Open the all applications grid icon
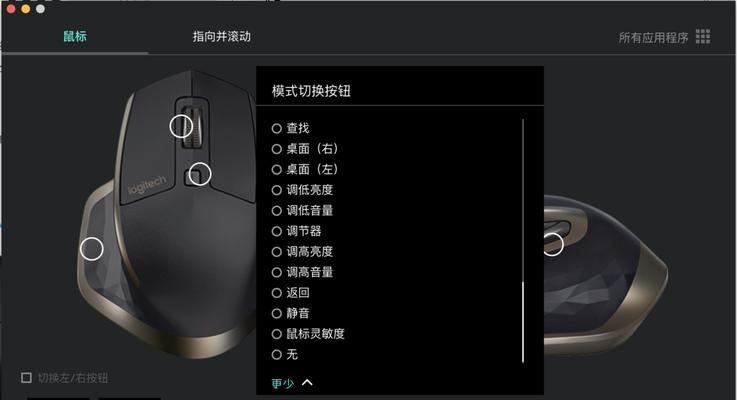The height and width of the screenshot is (400, 737). pyautogui.click(x=703, y=36)
